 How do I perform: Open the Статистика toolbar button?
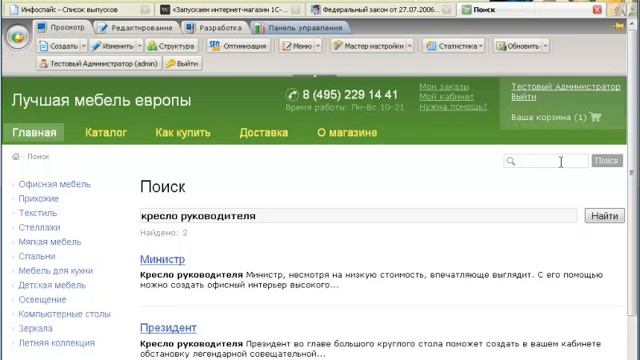[454, 46]
